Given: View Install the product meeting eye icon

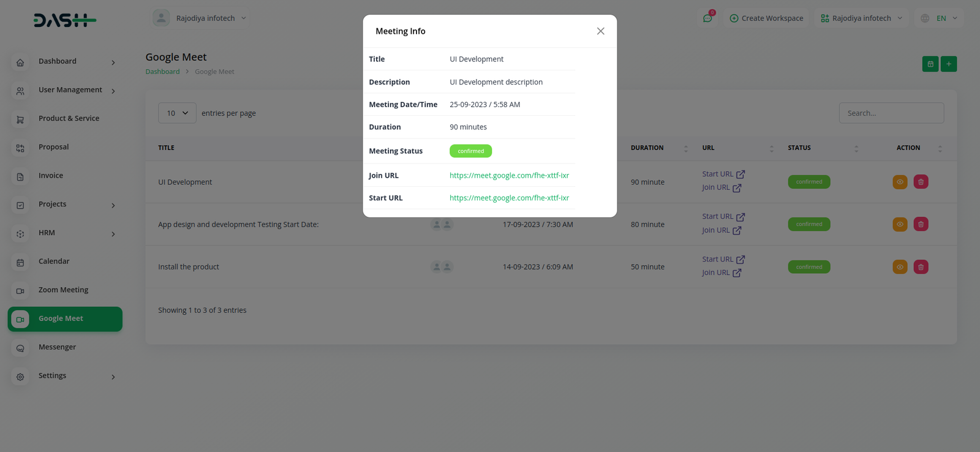Looking at the screenshot, I should tap(900, 267).
